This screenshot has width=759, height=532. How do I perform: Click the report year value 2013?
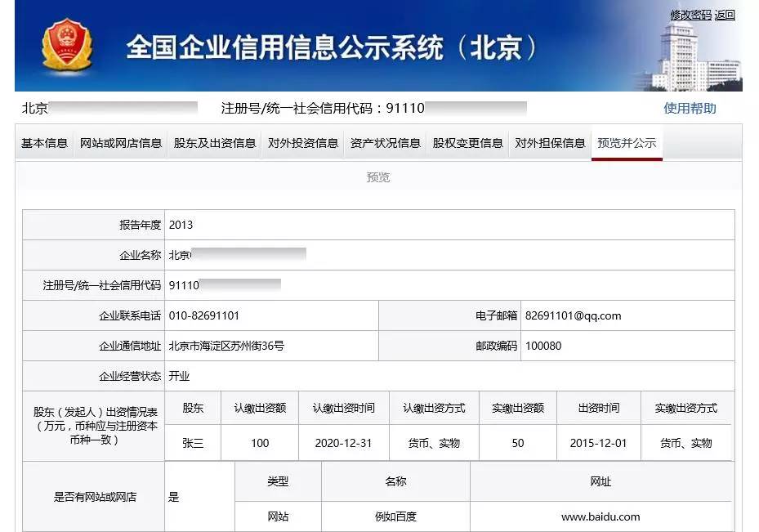181,225
